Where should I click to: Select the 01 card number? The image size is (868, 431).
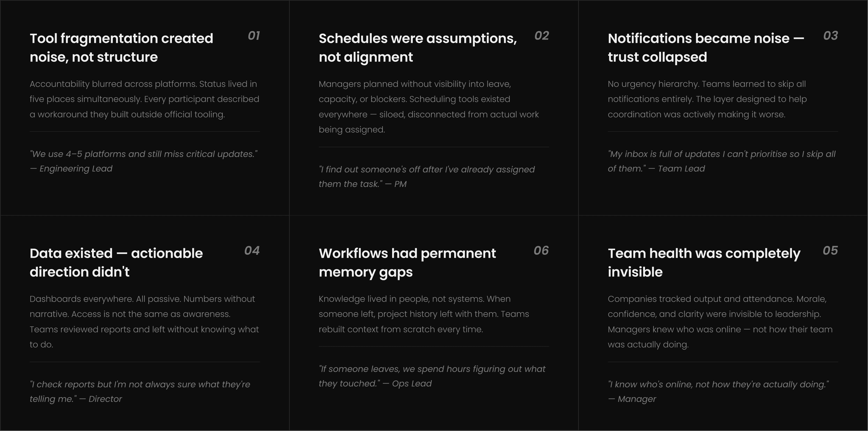click(x=254, y=36)
